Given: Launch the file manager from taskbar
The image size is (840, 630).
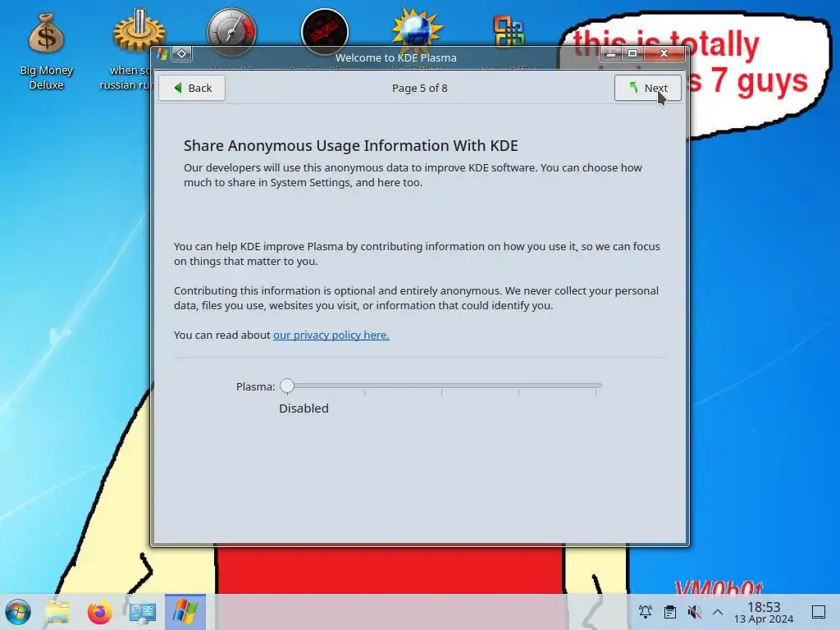Looking at the screenshot, I should tap(57, 612).
